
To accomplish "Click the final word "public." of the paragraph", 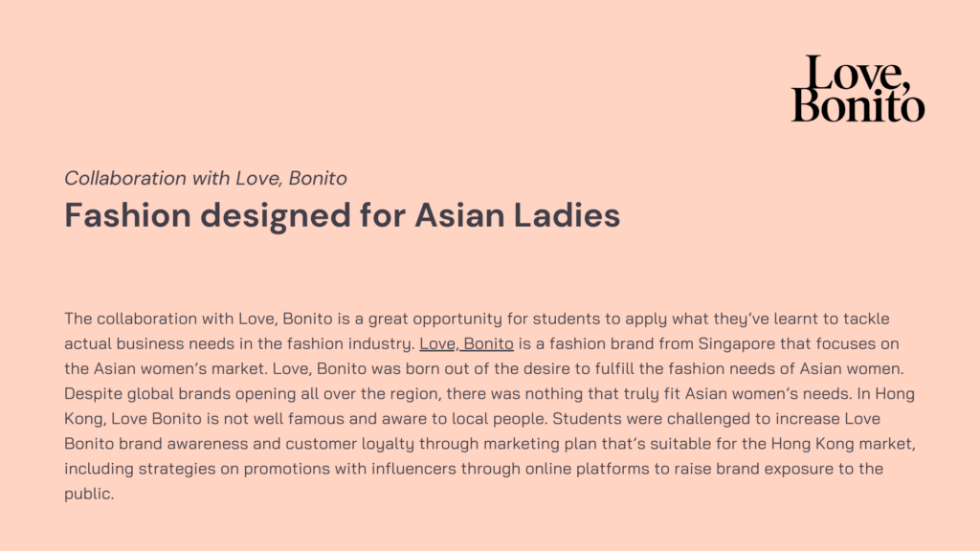I will pos(90,493).
